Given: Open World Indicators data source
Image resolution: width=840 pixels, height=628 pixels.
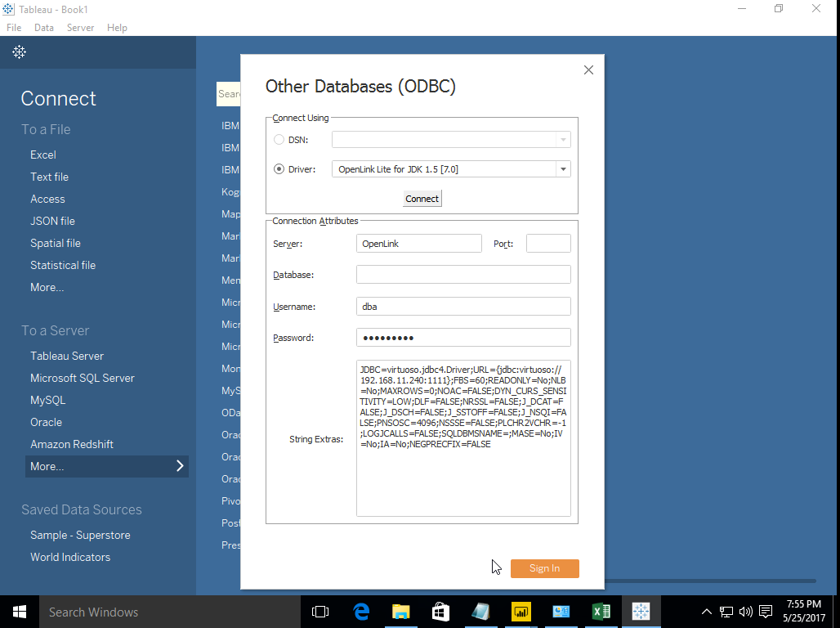Looking at the screenshot, I should click(70, 557).
